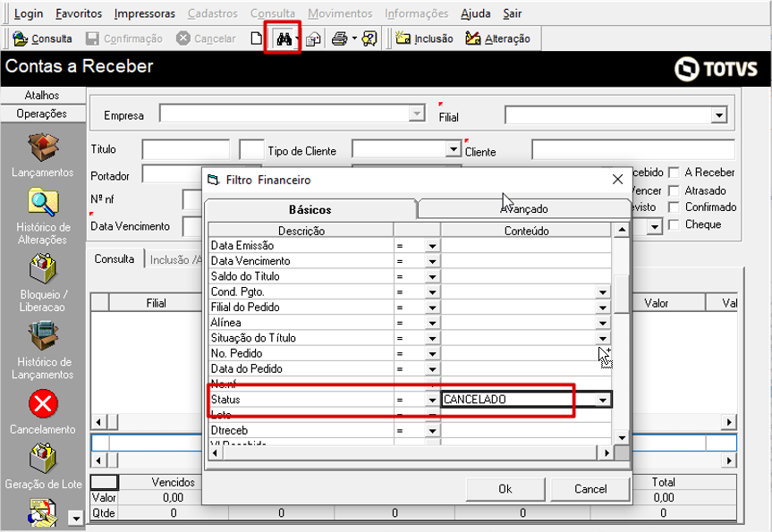The width and height of the screenshot is (772, 532).
Task: Open operator dropdown for Data Emissão
Action: point(432,246)
